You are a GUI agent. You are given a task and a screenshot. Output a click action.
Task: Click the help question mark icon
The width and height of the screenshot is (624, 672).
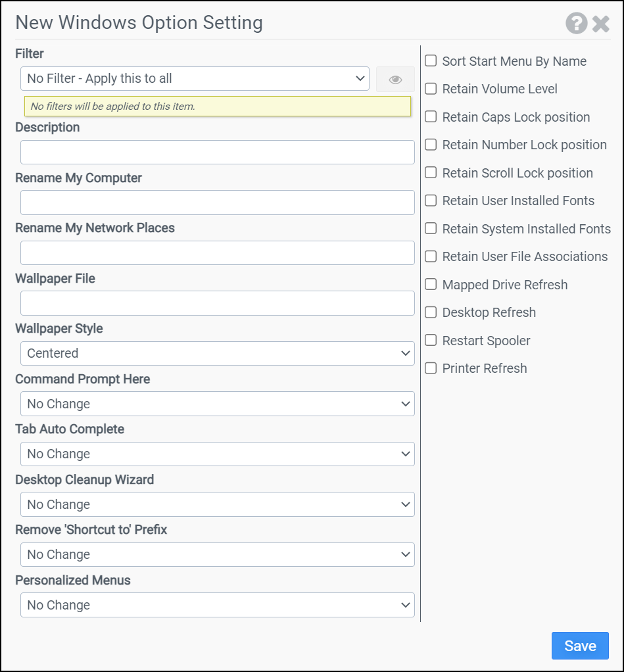[x=576, y=24]
